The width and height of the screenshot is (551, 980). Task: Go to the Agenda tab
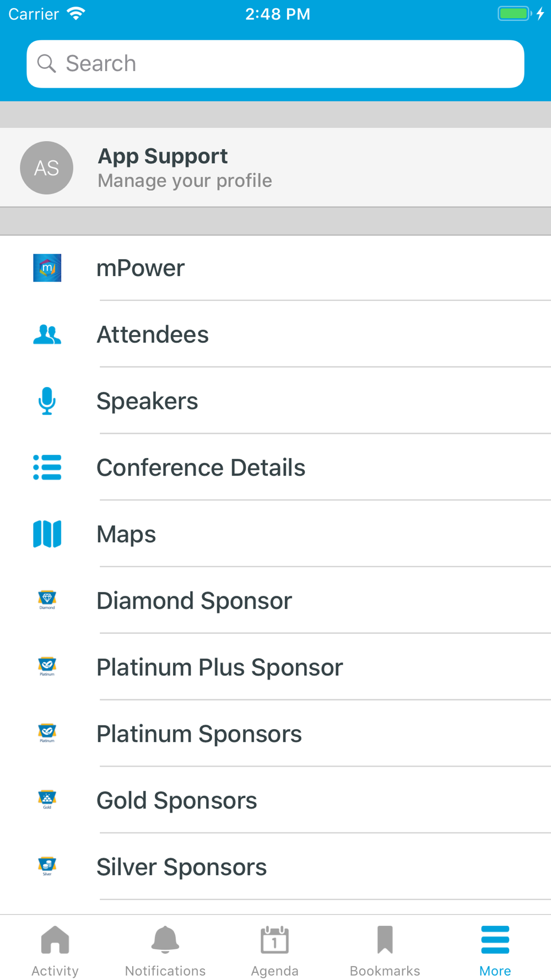coord(275,951)
